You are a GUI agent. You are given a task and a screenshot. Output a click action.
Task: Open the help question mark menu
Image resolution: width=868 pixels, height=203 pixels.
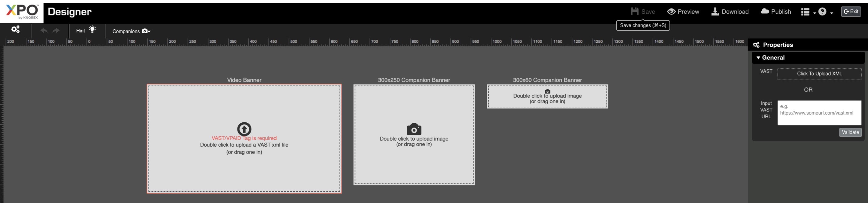pyautogui.click(x=825, y=12)
